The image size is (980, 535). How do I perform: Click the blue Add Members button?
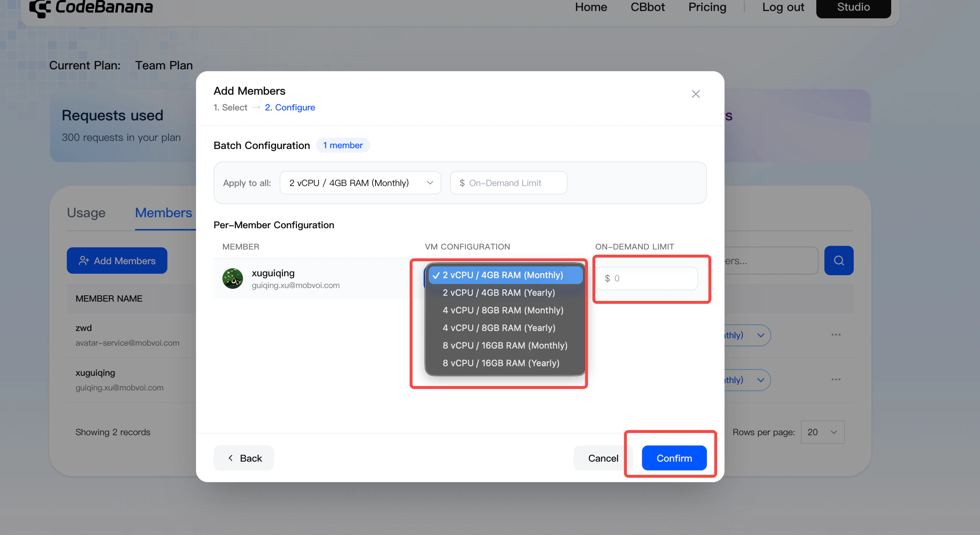[x=117, y=261]
